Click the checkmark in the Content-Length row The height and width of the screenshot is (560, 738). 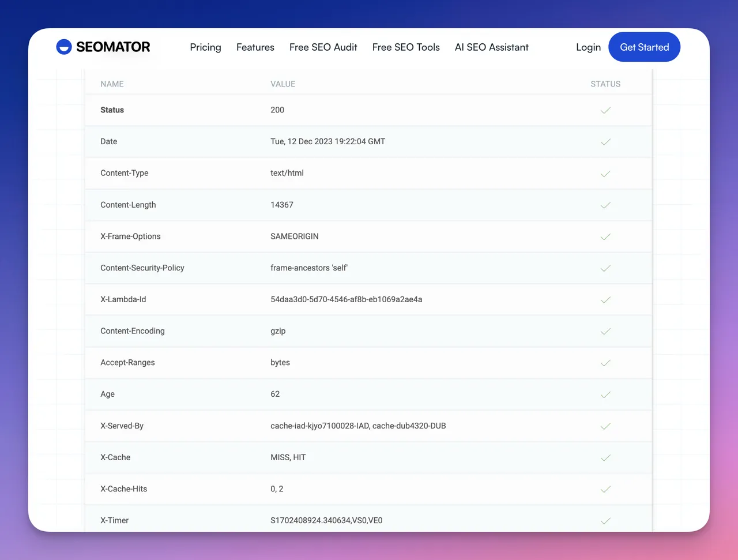[605, 205]
